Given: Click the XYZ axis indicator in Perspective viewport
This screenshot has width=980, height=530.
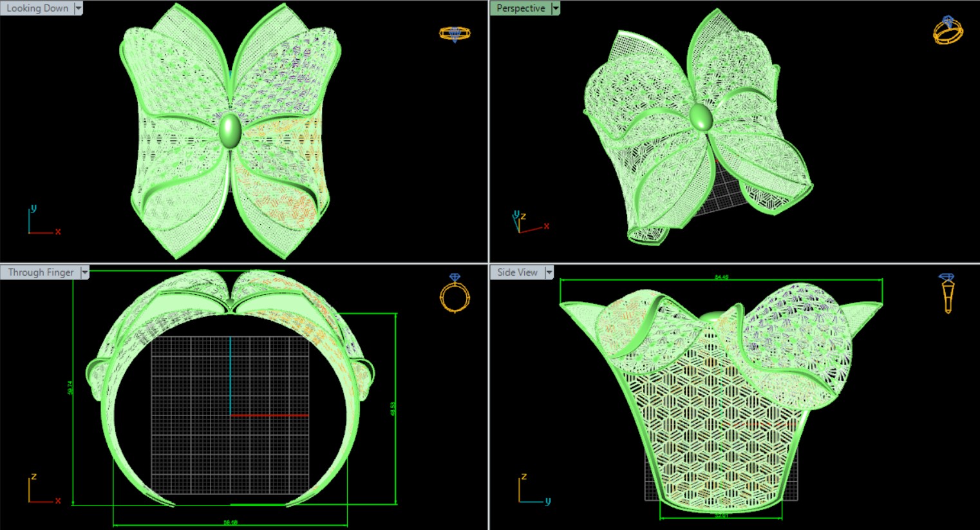Looking at the screenshot, I should tap(529, 222).
